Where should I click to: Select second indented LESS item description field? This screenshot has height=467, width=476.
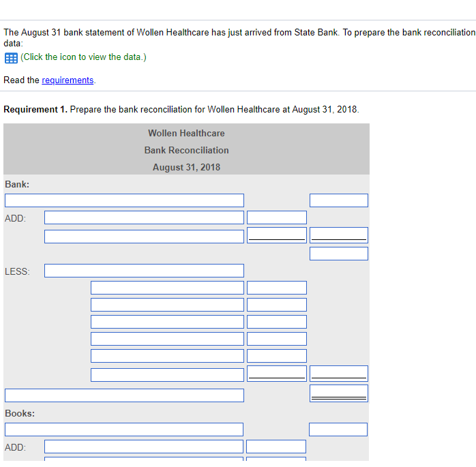167,305
